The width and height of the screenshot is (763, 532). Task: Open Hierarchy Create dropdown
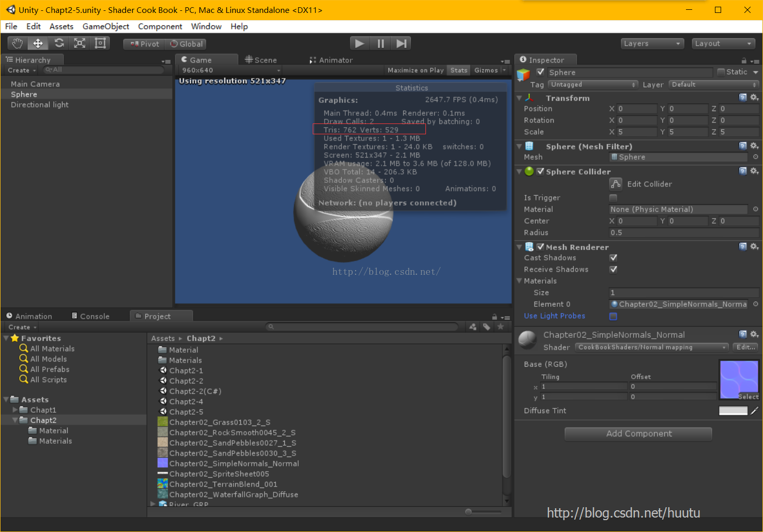[22, 70]
